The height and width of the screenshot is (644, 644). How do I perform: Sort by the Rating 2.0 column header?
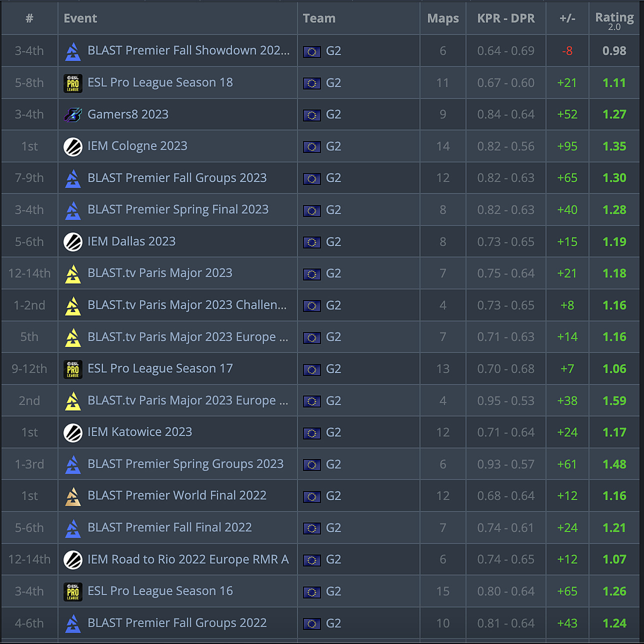click(x=614, y=20)
